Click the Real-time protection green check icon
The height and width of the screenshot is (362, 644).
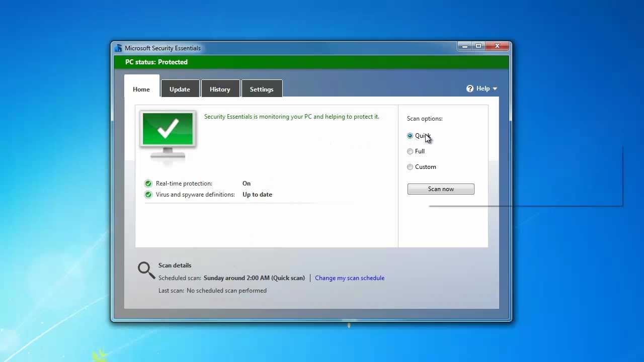click(x=148, y=184)
